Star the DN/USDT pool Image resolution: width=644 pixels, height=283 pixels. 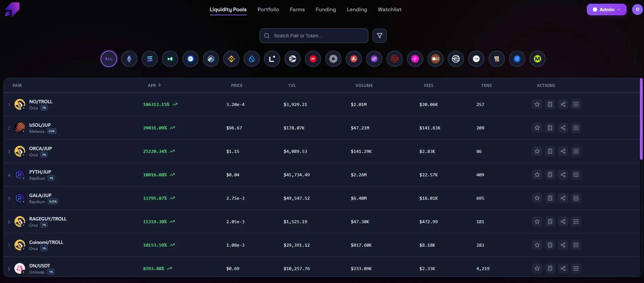(x=537, y=268)
